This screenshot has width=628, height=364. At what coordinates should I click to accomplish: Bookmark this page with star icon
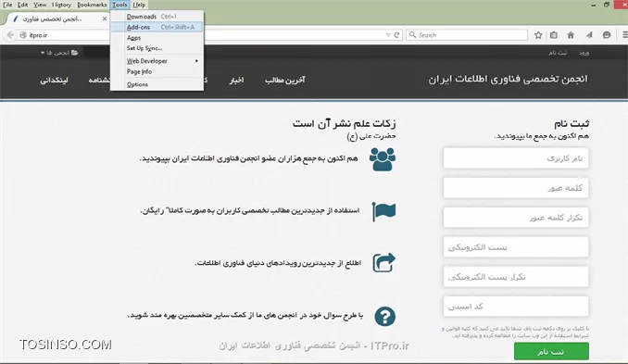point(538,35)
